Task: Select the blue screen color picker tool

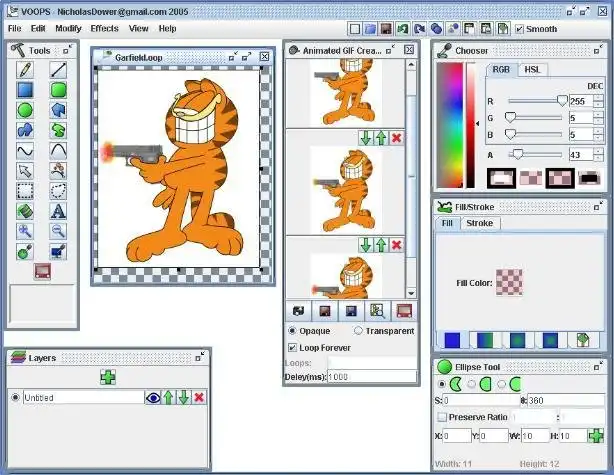Action: pyautogui.click(x=58, y=251)
